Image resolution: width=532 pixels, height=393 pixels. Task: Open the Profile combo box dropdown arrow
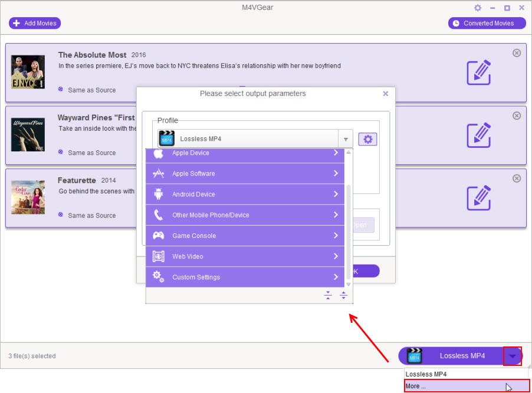(346, 139)
